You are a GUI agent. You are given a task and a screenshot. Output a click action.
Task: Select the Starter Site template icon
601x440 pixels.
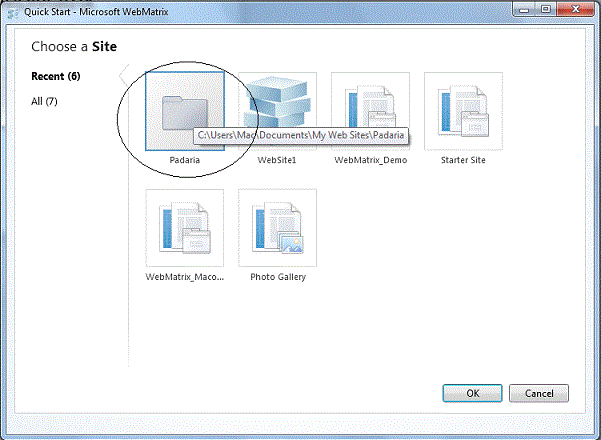point(463,111)
